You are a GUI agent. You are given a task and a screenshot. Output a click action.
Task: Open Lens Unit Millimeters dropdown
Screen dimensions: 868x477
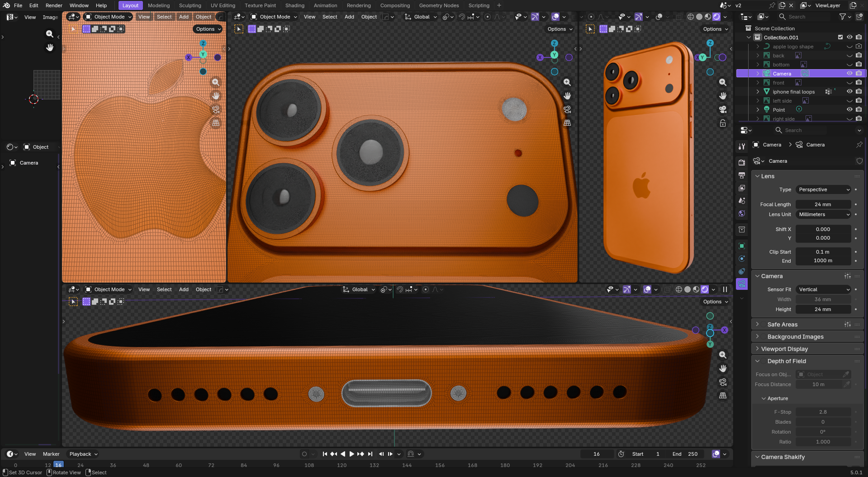[x=824, y=214]
